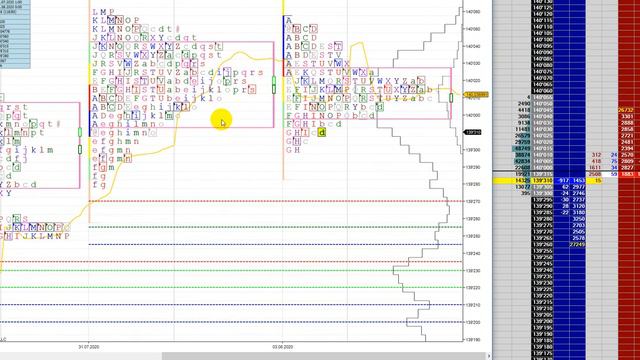Image resolution: width=640 pixels, height=360 pixels.
Task: Click the 31.07.2020 date label
Action: (x=89, y=347)
